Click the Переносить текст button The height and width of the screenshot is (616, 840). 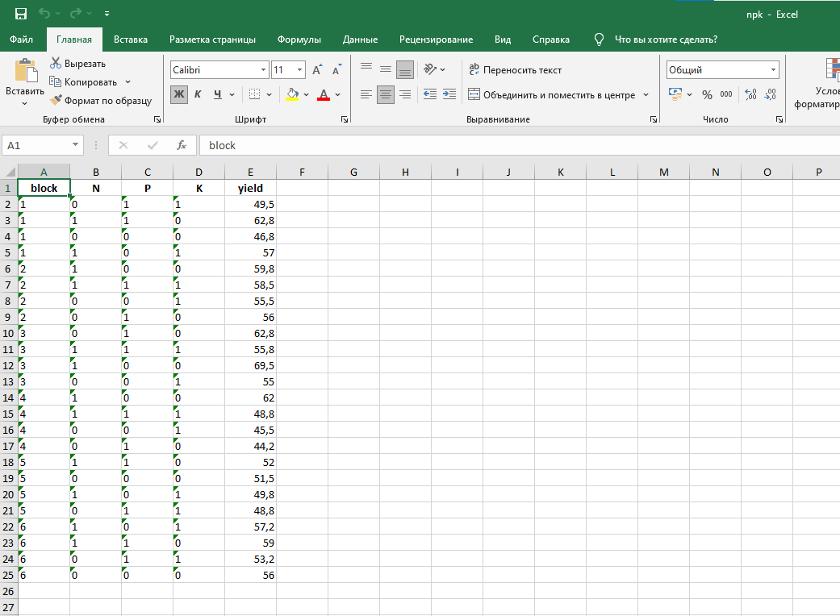(x=516, y=70)
